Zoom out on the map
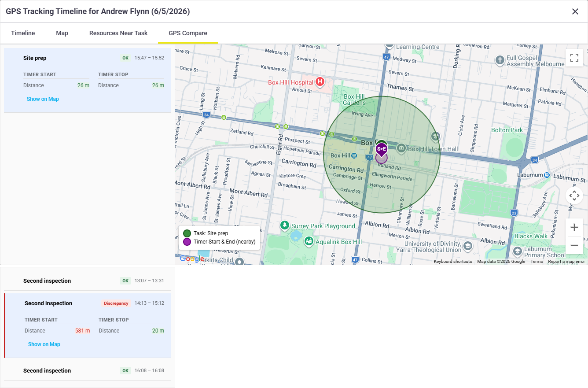 point(574,245)
